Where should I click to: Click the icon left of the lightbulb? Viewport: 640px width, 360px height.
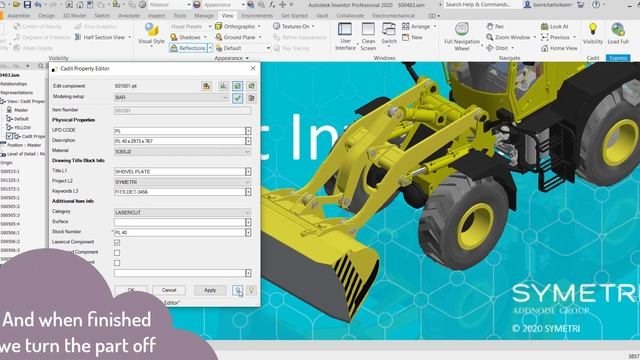click(x=238, y=290)
